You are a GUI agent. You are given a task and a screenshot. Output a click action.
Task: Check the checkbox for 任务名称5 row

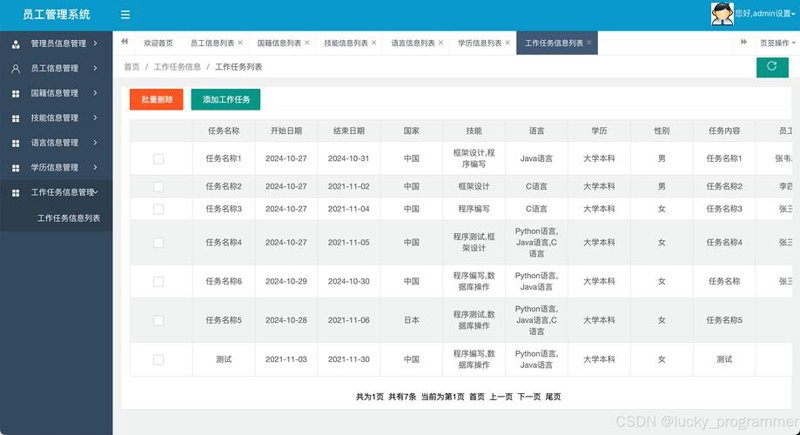[159, 320]
